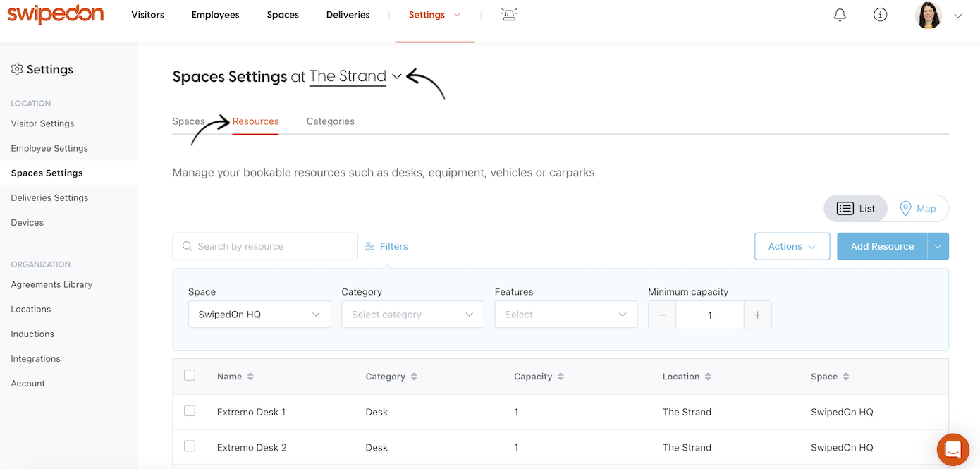The height and width of the screenshot is (469, 980).
Task: Sort table by Location column arrows
Action: (x=708, y=377)
